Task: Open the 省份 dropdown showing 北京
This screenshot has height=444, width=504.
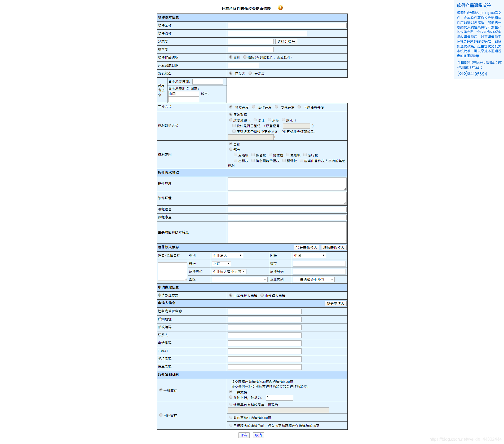Action: pyautogui.click(x=222, y=264)
